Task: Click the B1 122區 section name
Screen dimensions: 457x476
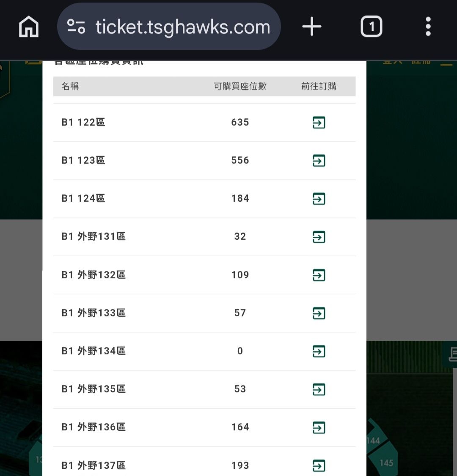Action: (x=83, y=123)
